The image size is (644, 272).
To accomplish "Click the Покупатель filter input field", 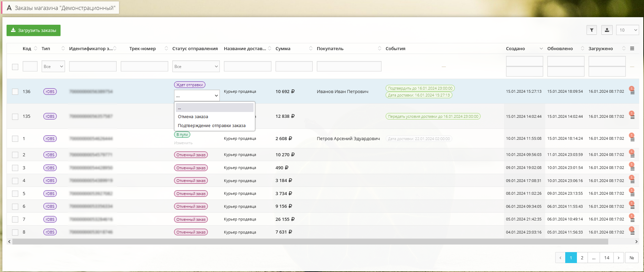I will pyautogui.click(x=349, y=67).
